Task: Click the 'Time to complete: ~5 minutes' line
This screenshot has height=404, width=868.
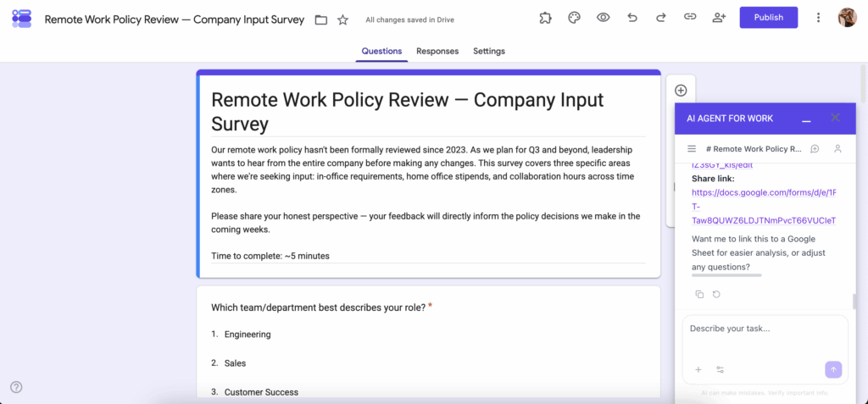Action: pos(270,257)
